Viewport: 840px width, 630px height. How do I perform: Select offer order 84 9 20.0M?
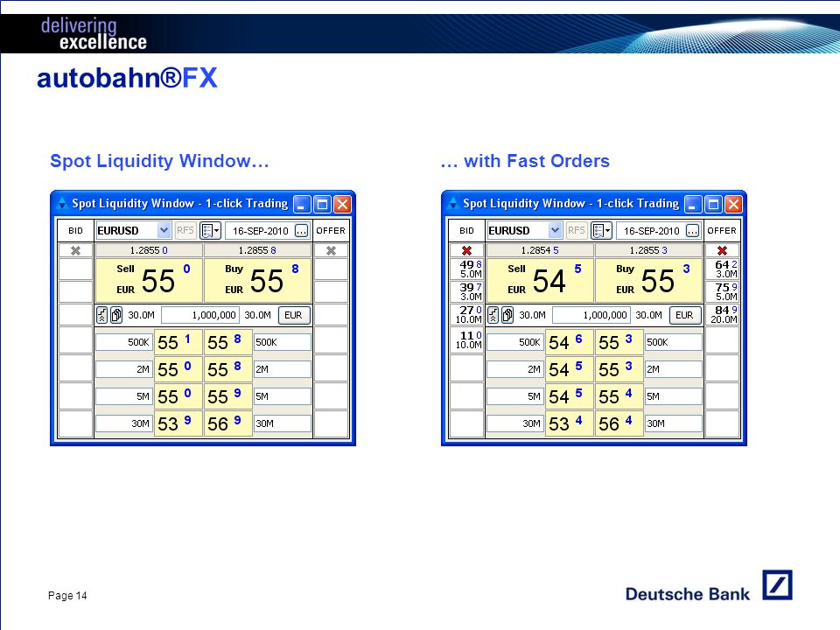tap(723, 314)
